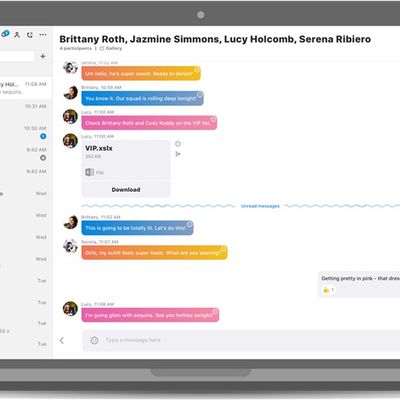Click the file type icon in the VIP.xslx card
Image resolution: width=400 pixels, height=400 pixels.
pyautogui.click(x=89, y=172)
